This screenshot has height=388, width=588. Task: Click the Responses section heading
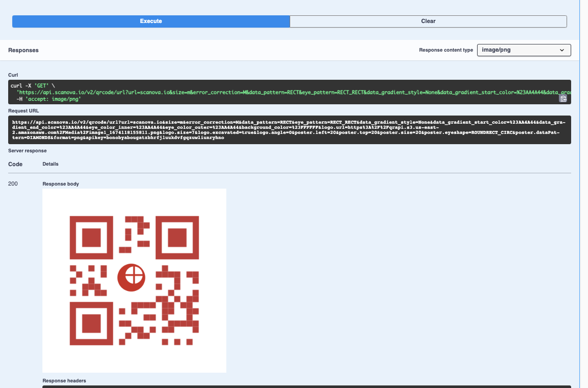23,50
